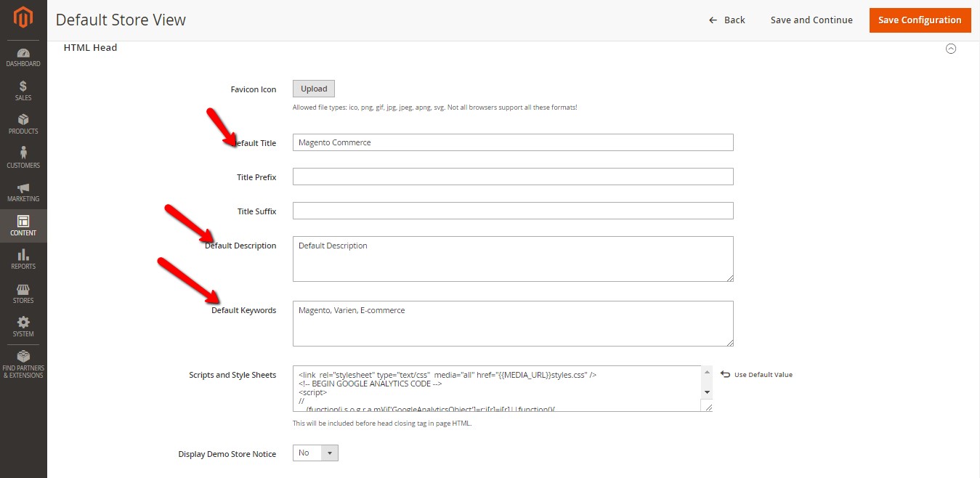Click the HTML Head section title
The width and height of the screenshot is (980, 478).
tap(90, 48)
